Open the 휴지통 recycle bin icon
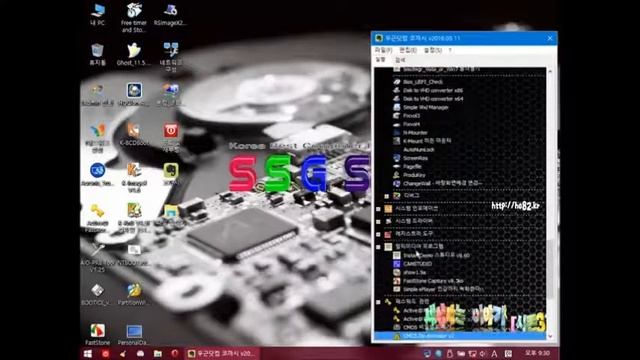640x360 pixels. coord(97,55)
